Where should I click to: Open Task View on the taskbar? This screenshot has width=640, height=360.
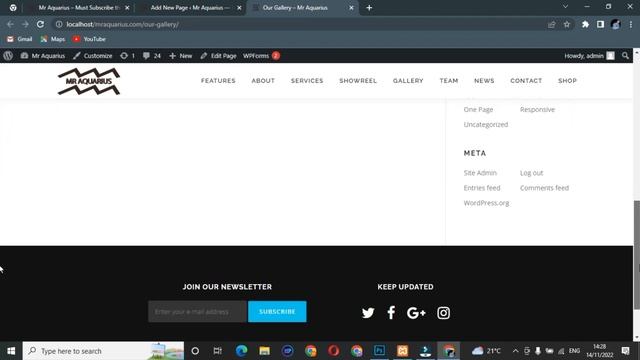pyautogui.click(x=218, y=351)
